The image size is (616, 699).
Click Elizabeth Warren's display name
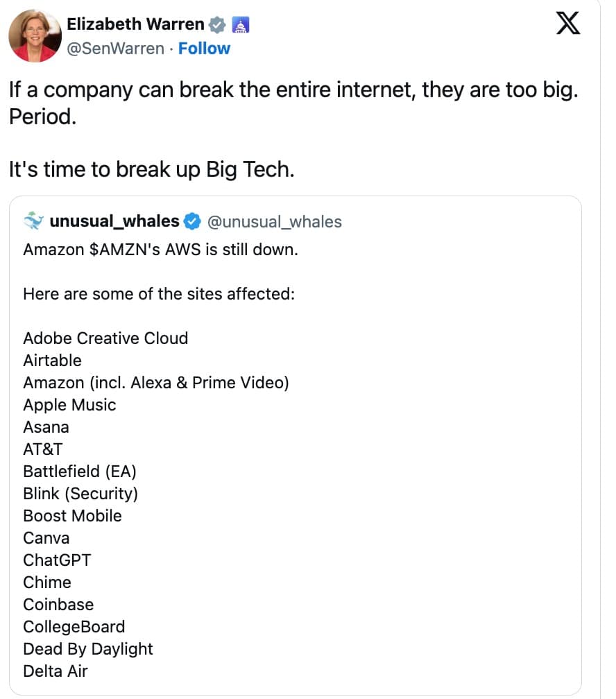pyautogui.click(x=136, y=23)
